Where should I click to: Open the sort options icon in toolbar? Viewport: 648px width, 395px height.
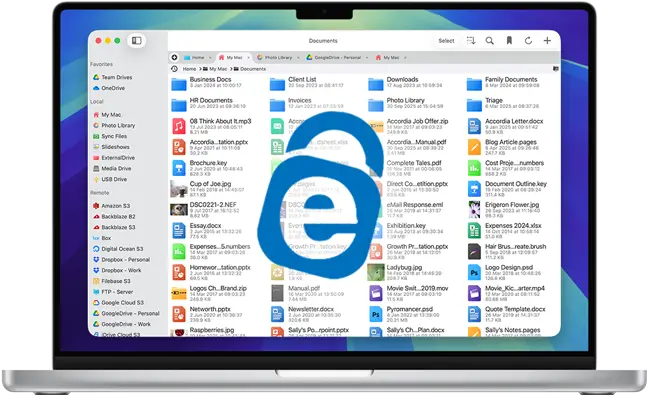point(471,40)
